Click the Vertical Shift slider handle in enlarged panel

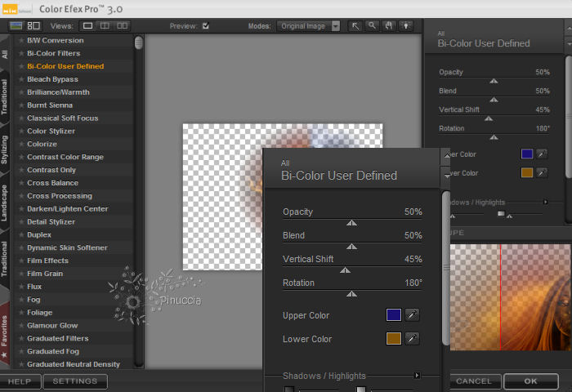[x=345, y=270]
